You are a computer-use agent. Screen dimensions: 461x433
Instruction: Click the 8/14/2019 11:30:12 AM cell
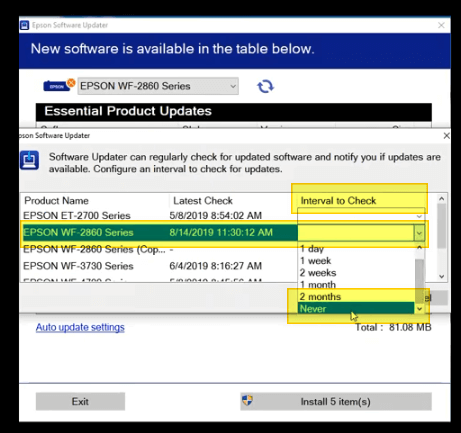(x=221, y=232)
